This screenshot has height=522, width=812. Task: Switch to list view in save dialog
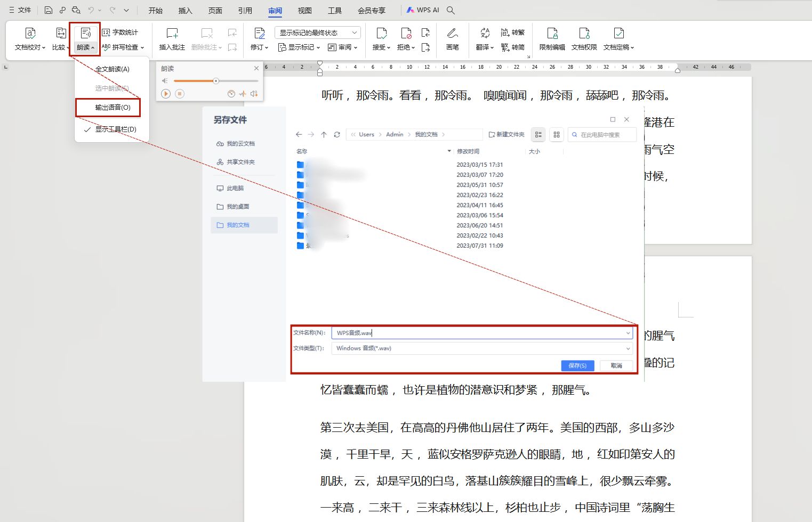[538, 135]
